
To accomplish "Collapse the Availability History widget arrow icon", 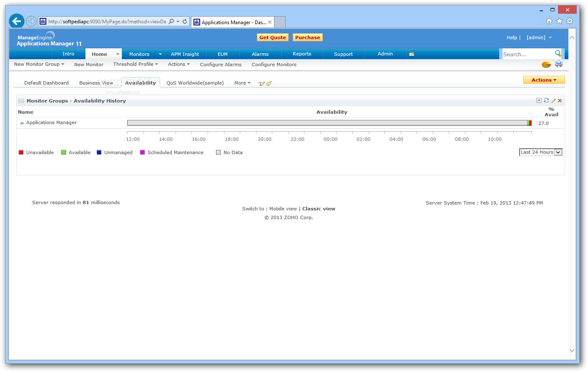I will [539, 100].
